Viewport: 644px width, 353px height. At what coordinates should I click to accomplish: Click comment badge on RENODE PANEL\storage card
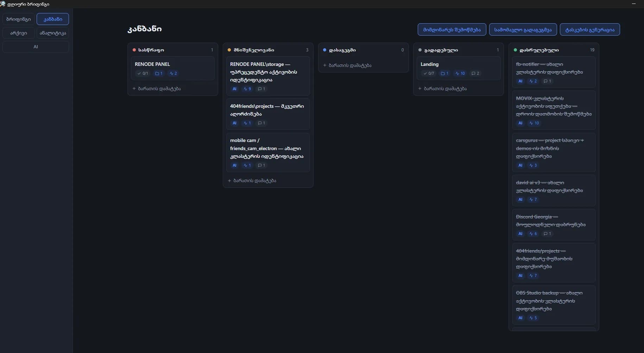pos(261,89)
